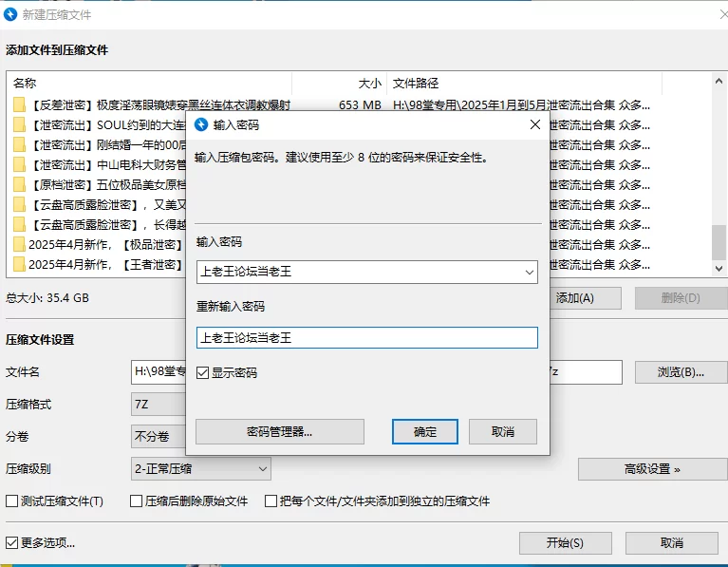This screenshot has width=728, height=567.
Task: Check the option to add each file to separate archive
Action: point(271,501)
